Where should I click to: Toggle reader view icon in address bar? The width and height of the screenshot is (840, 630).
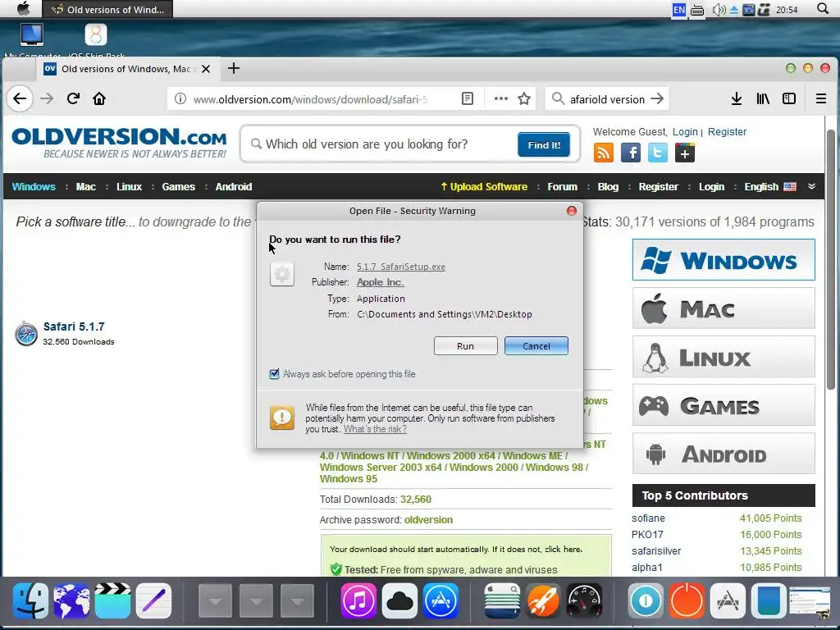coord(468,98)
